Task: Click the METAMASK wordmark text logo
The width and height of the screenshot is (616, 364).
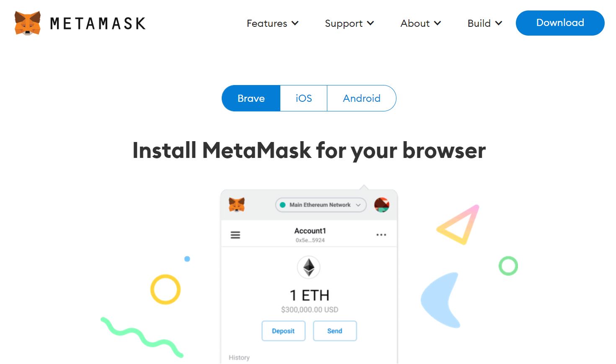Action: point(98,23)
